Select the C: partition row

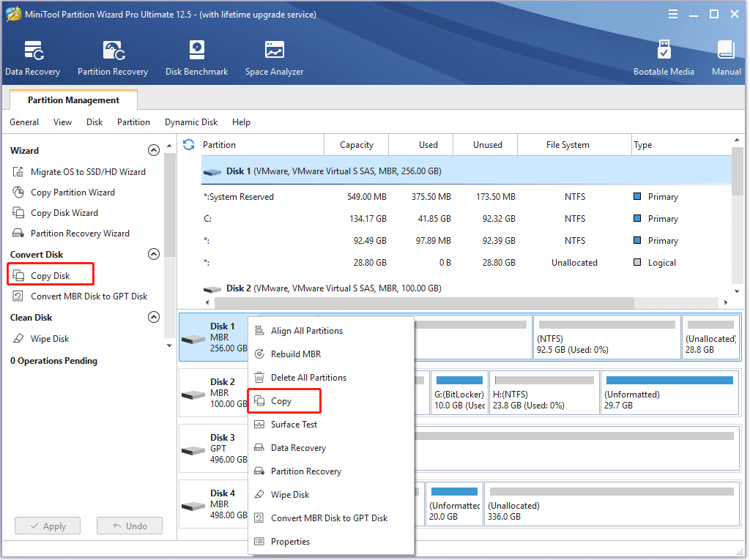(x=467, y=219)
